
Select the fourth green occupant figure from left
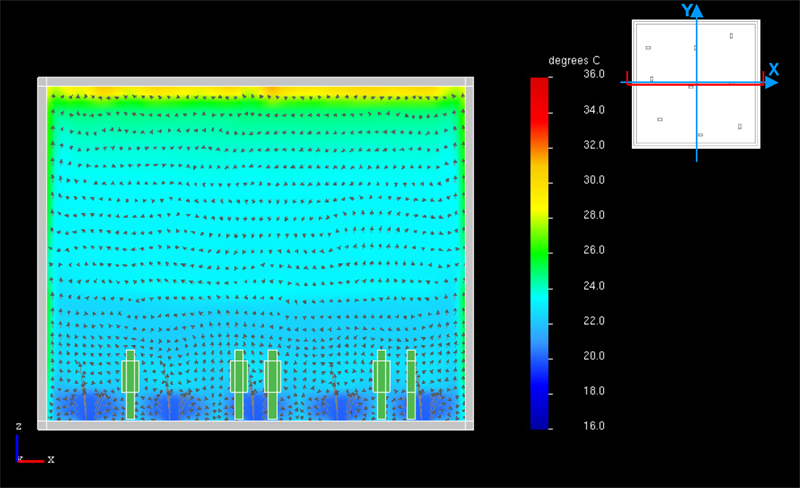382,385
